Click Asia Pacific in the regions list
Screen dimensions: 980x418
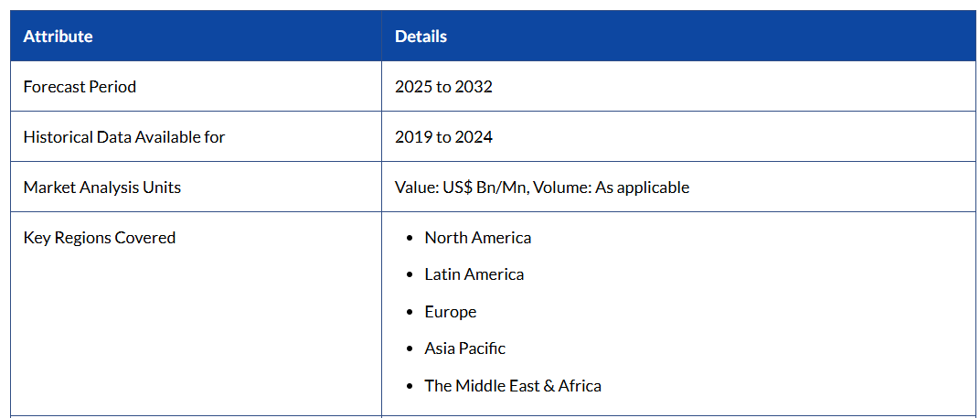[464, 348]
